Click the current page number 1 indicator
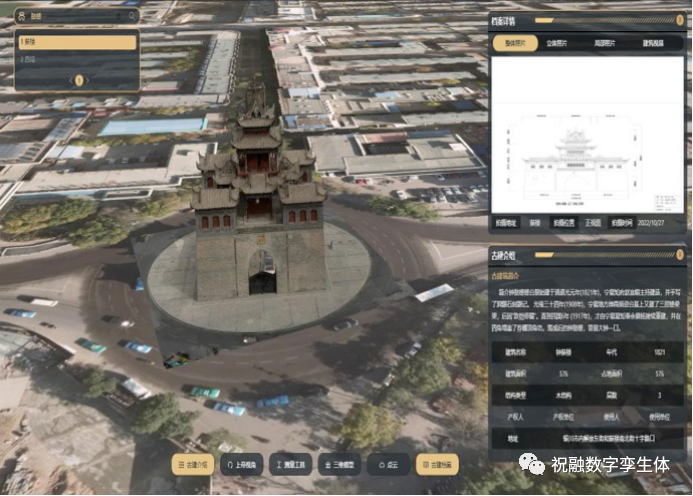 pyautogui.click(x=79, y=80)
